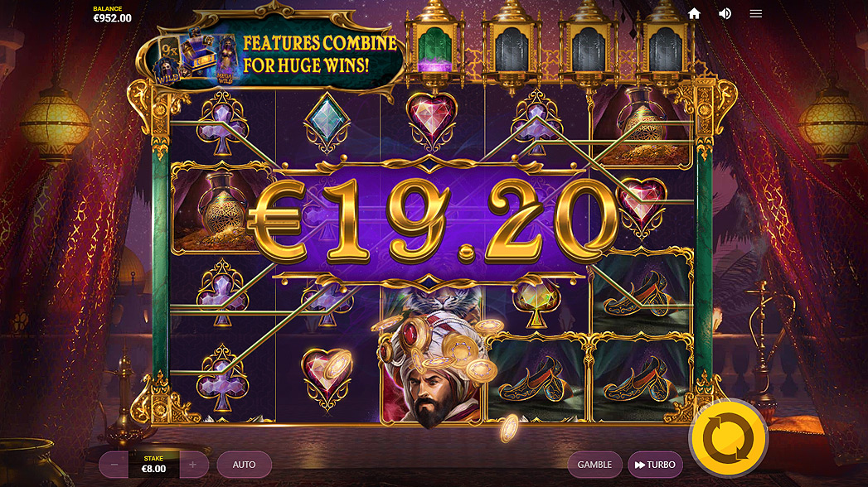Click the last dark lantern window
The image size is (868, 487).
pos(665,50)
